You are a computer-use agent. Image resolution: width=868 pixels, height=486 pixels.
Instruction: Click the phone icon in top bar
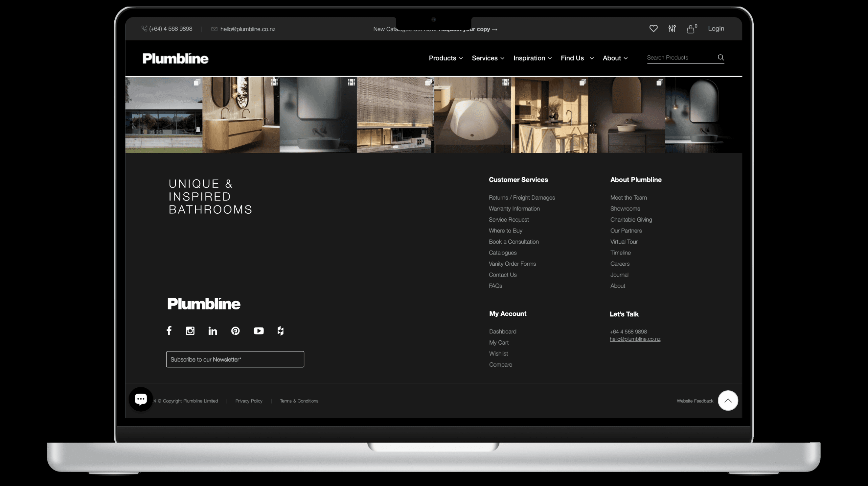click(x=144, y=29)
